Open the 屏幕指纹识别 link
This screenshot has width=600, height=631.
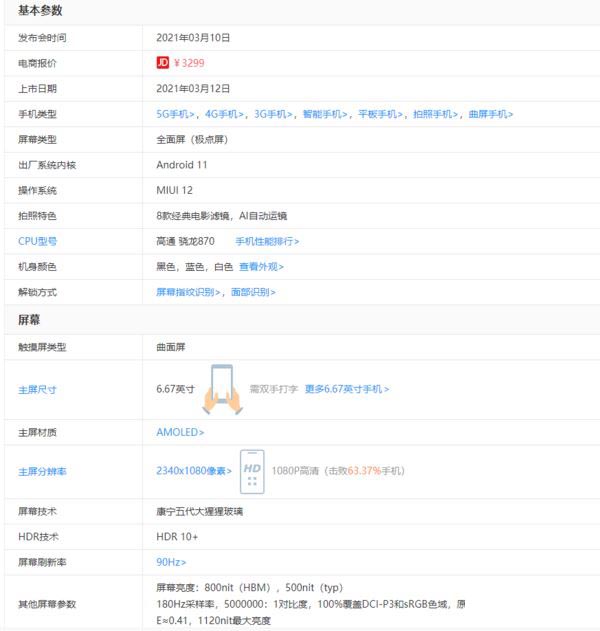click(188, 292)
